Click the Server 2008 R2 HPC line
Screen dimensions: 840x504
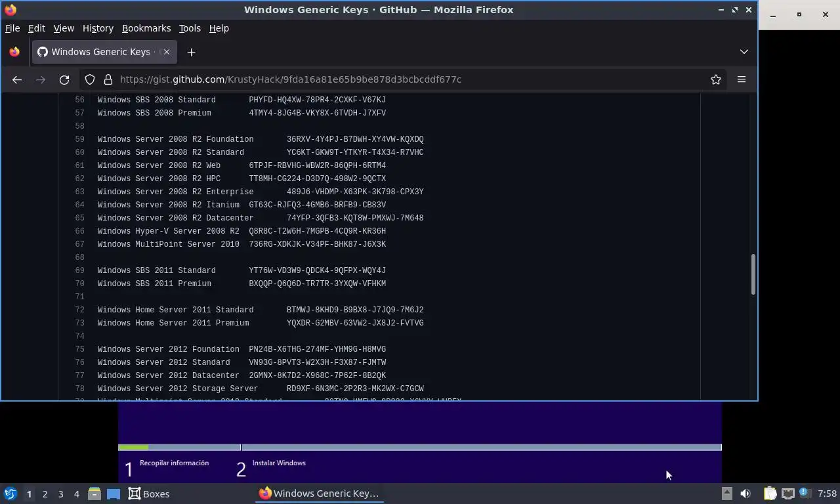pyautogui.click(x=241, y=178)
